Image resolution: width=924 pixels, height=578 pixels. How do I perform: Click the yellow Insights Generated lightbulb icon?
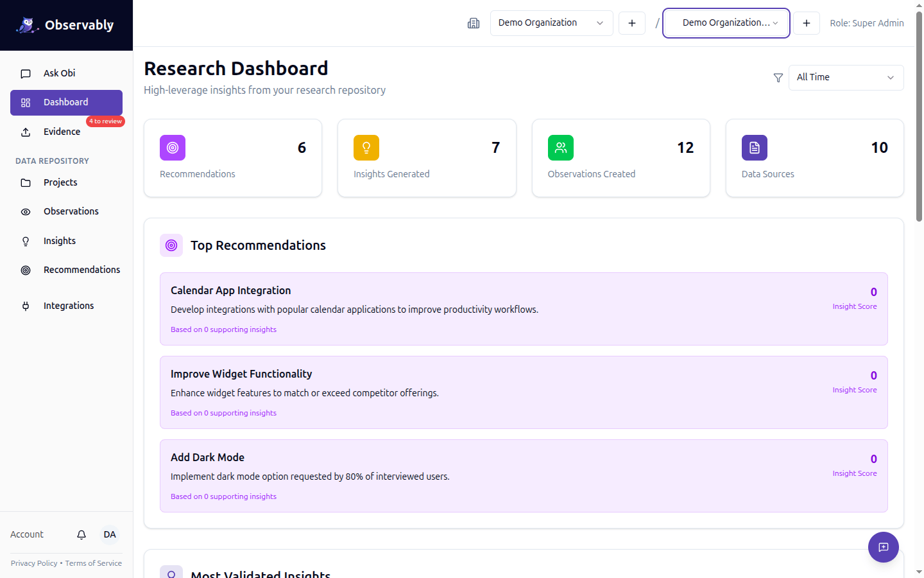coord(366,148)
